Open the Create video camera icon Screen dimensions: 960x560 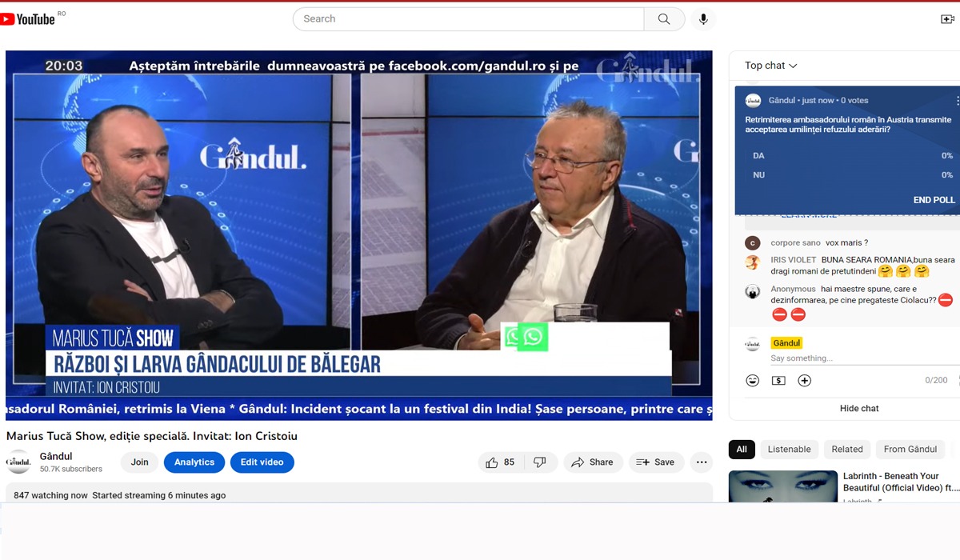point(950,19)
